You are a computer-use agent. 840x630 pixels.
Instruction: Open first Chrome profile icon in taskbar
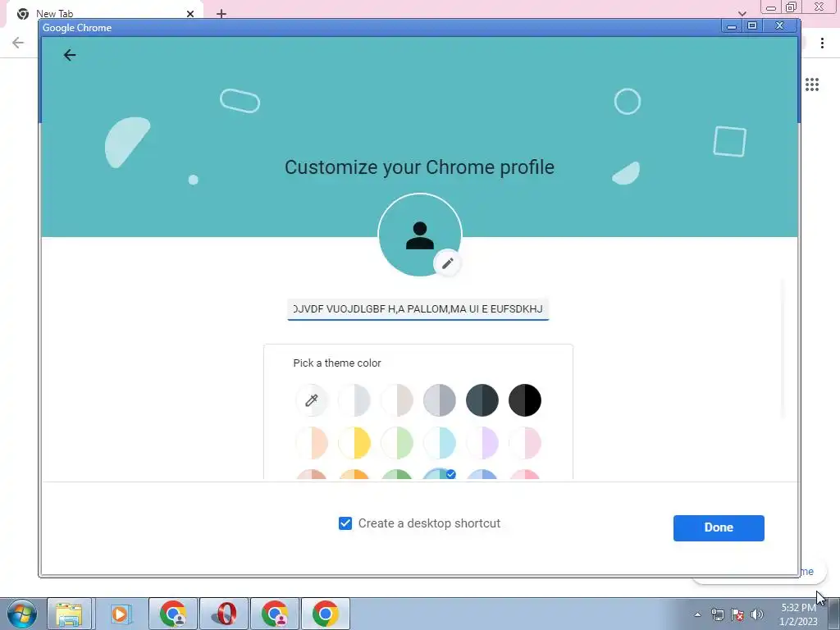coord(173,614)
